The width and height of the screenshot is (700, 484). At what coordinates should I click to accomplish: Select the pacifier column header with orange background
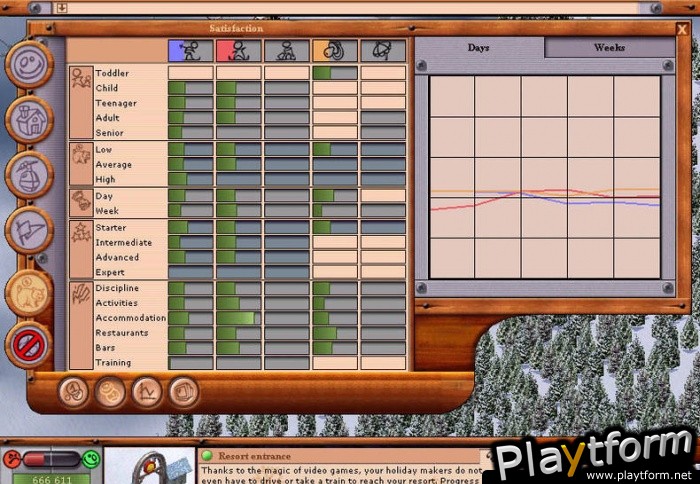tap(335, 51)
